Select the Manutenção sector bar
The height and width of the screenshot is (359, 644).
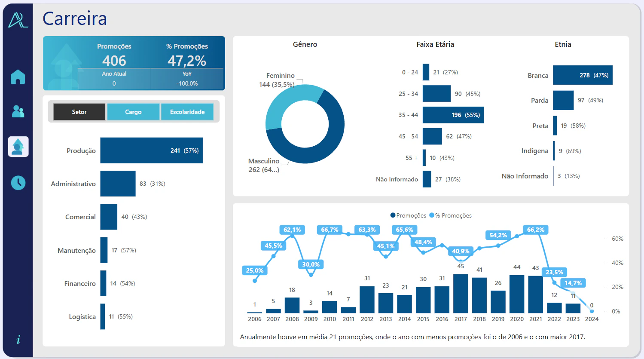point(104,250)
